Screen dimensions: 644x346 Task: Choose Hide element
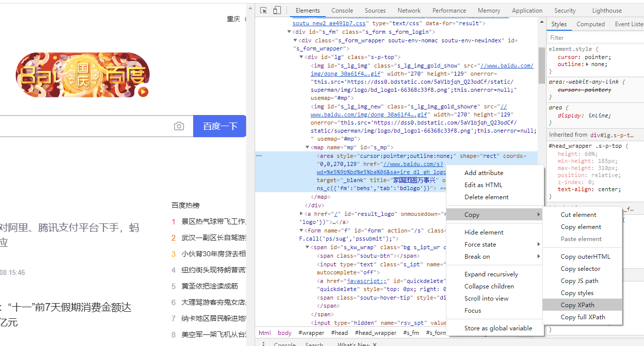(x=494, y=233)
